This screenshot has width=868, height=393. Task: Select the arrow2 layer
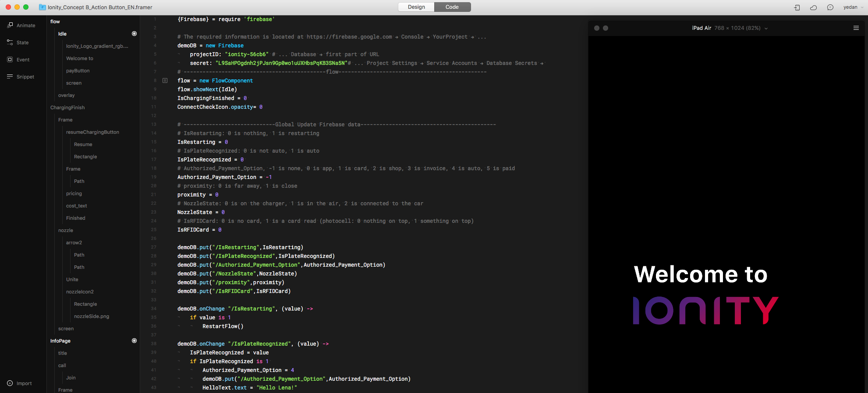click(74, 243)
